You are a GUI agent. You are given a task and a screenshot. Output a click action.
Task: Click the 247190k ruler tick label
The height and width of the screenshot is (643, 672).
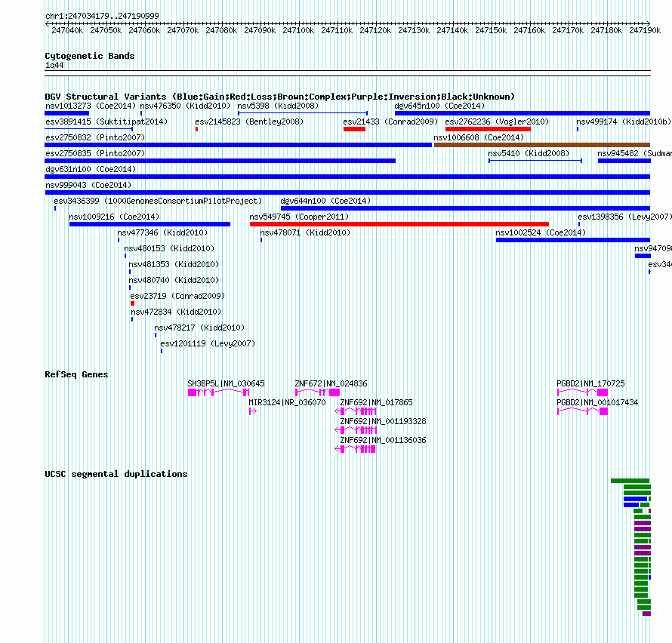645,30
